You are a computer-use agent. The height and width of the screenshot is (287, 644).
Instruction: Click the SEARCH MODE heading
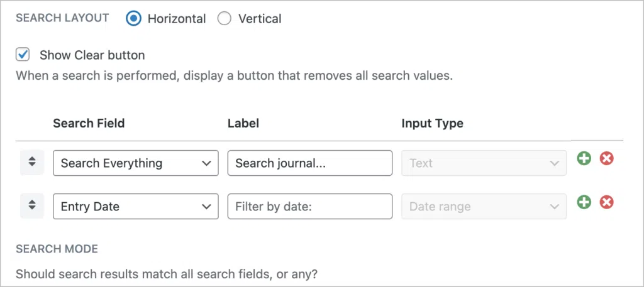point(57,249)
